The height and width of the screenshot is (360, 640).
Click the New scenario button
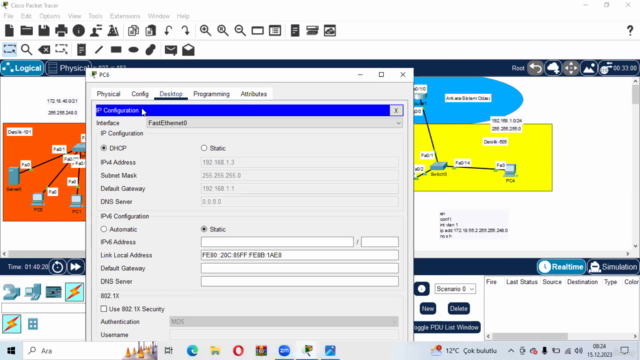[428, 309]
